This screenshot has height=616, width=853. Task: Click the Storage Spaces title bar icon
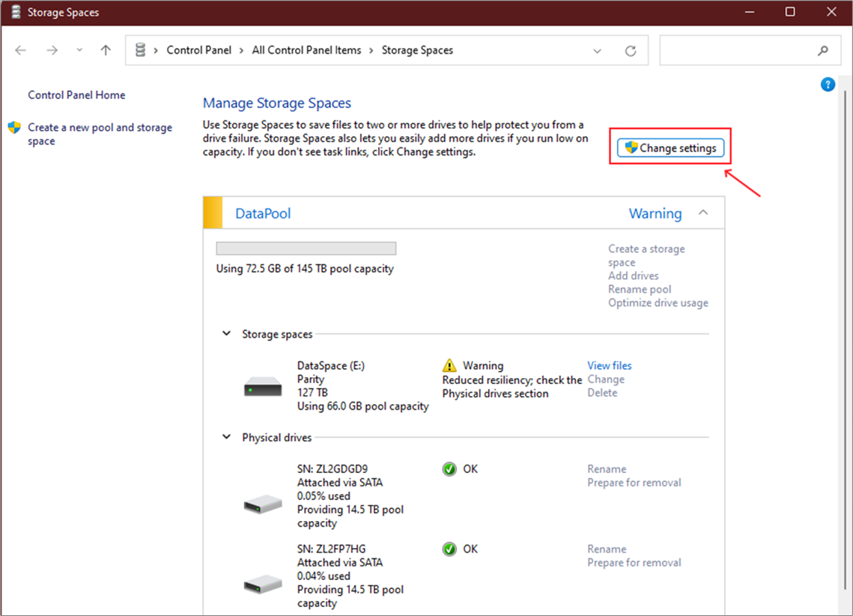[16, 12]
